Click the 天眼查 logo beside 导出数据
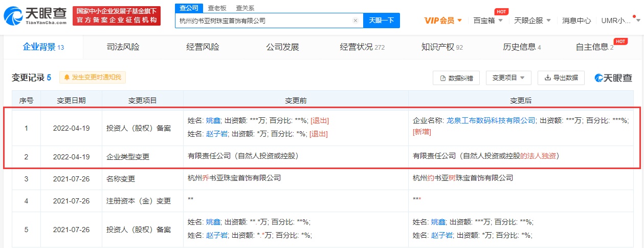Viewport: 644px width, 248px height. coord(613,78)
